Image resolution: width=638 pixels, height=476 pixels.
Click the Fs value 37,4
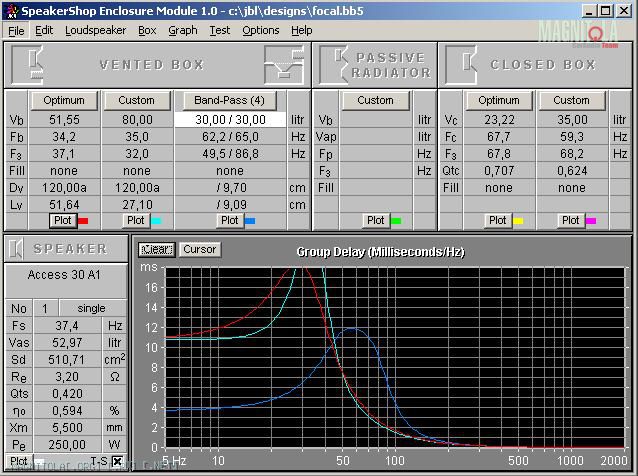pyautogui.click(x=67, y=325)
